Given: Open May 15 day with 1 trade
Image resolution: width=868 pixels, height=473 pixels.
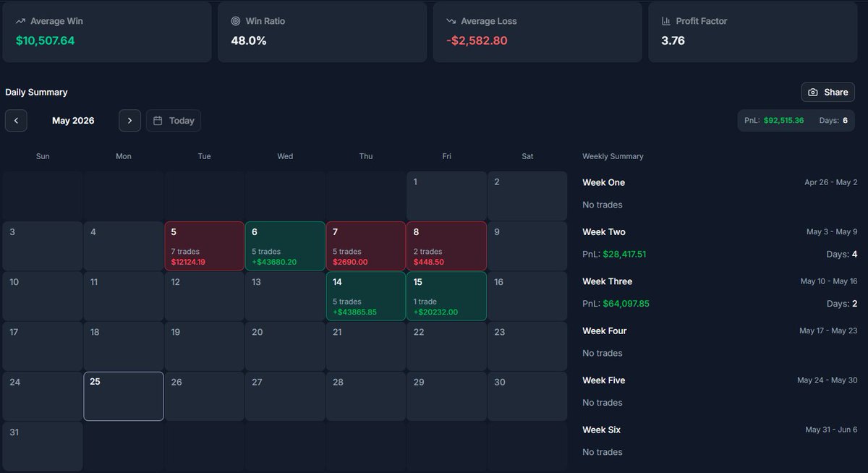Looking at the screenshot, I should click(446, 296).
